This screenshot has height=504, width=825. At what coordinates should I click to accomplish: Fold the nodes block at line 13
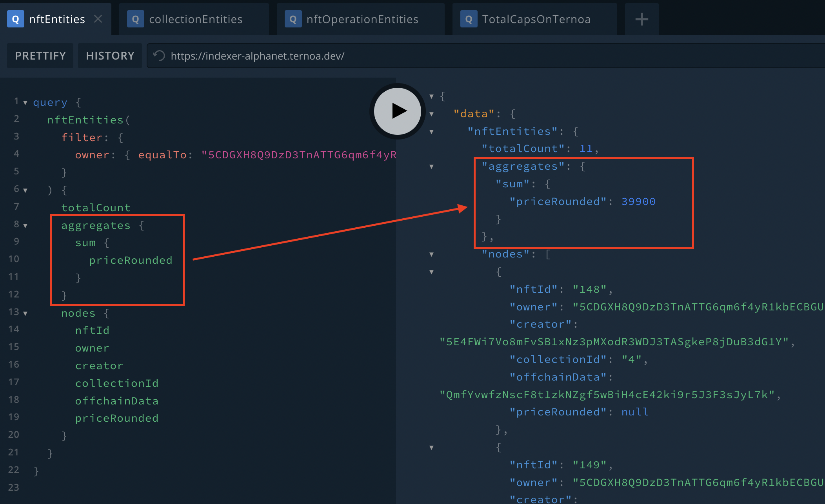(25, 314)
